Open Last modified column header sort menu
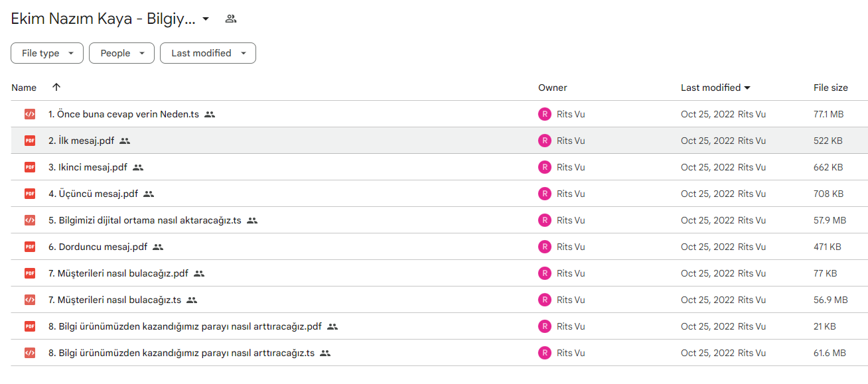The image size is (868, 384). [715, 88]
